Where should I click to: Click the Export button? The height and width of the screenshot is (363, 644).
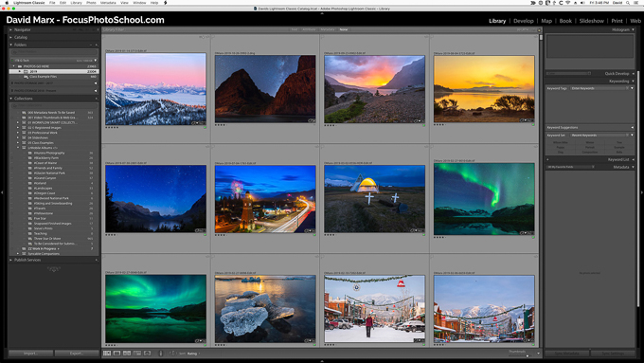77,354
